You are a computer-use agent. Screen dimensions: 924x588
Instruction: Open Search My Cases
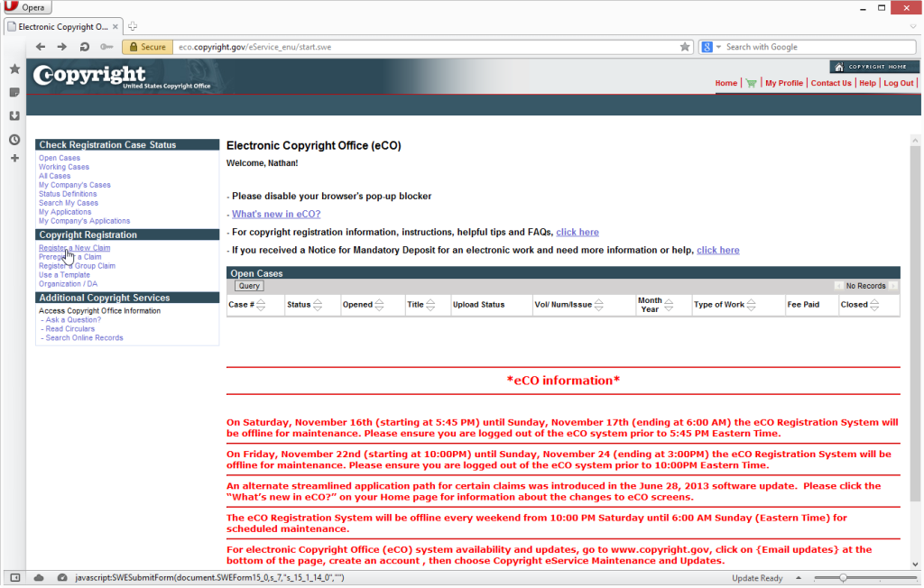(69, 203)
